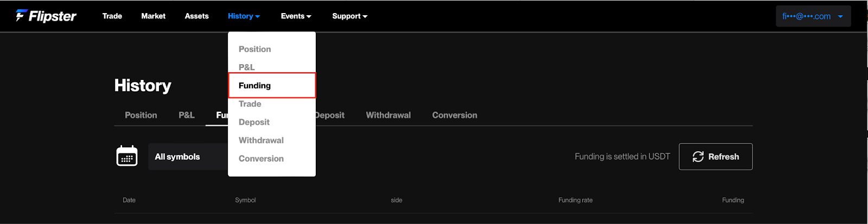
Task: Go to the Trade page
Action: (x=112, y=16)
